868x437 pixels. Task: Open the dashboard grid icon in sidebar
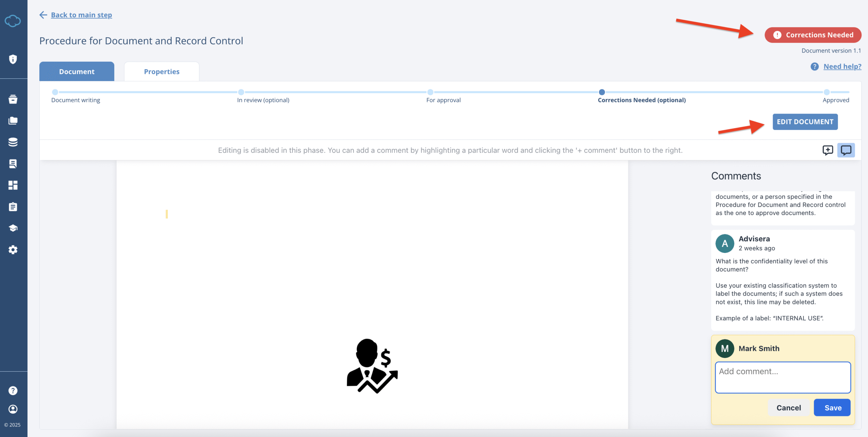[x=13, y=185]
